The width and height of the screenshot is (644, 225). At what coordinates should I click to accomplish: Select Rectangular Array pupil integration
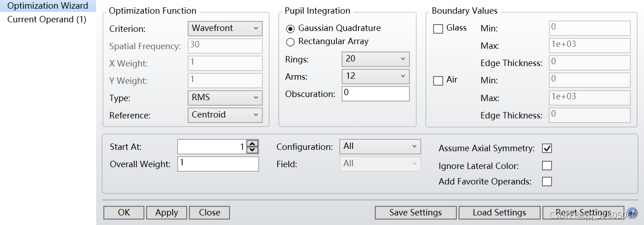(x=290, y=42)
